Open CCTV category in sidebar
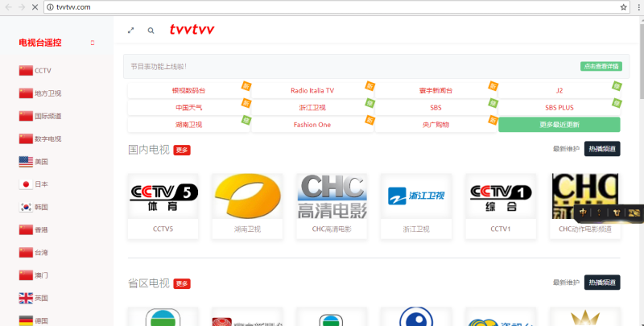 tap(43, 71)
